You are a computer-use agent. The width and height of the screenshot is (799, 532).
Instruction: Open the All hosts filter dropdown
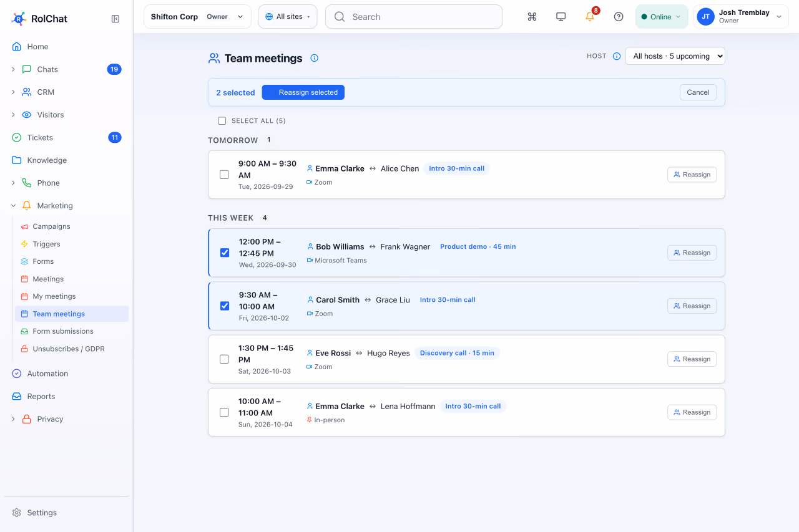(675, 56)
